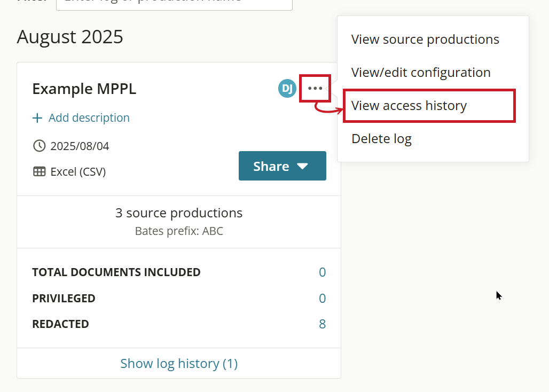Open the Redacted count of 8
Screen dimensions: 549x392
pos(322,324)
